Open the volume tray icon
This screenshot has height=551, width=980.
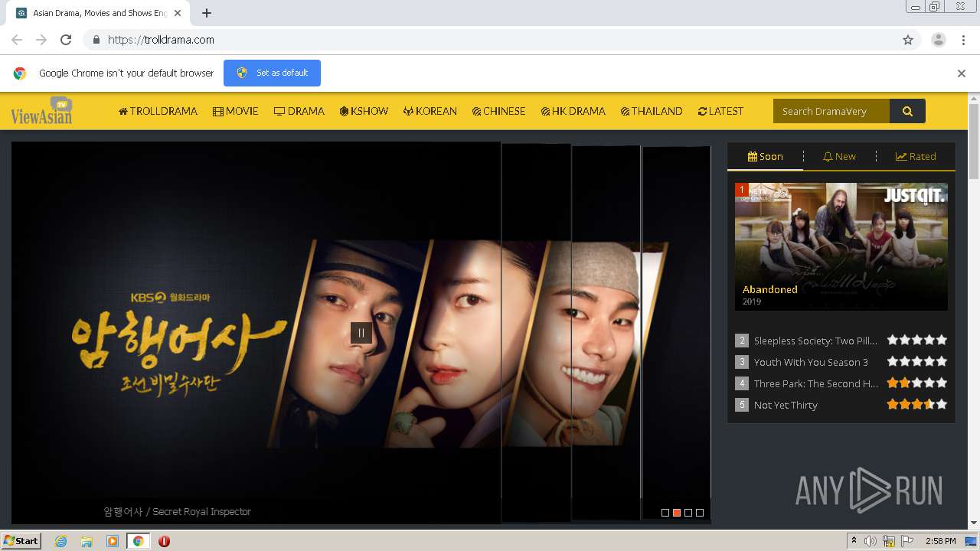[x=871, y=541]
